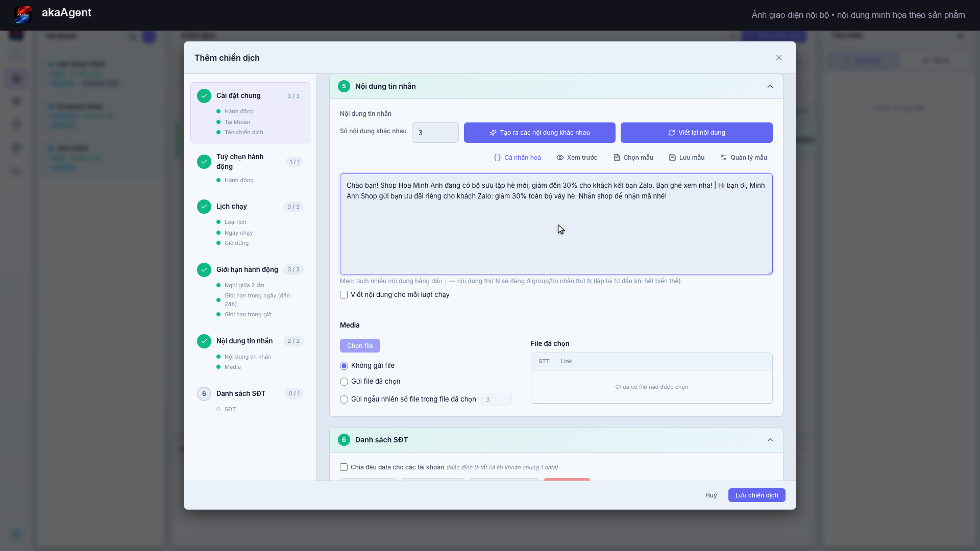The width and height of the screenshot is (980, 551).
Task: Tick Viết nội dung cho mỗi lượt chạy
Action: (x=344, y=295)
